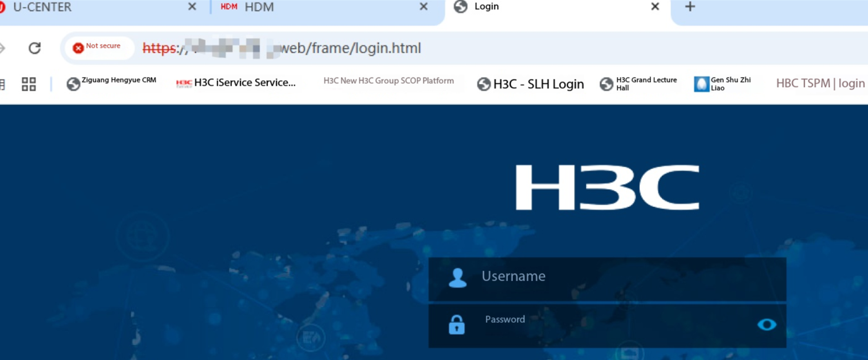Screen dimensions: 868x360
Task: Close the HDM tab
Action: (x=423, y=7)
